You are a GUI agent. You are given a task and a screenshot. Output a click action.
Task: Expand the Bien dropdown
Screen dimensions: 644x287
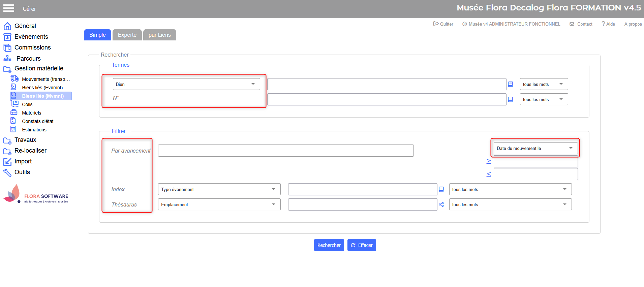[186, 84]
